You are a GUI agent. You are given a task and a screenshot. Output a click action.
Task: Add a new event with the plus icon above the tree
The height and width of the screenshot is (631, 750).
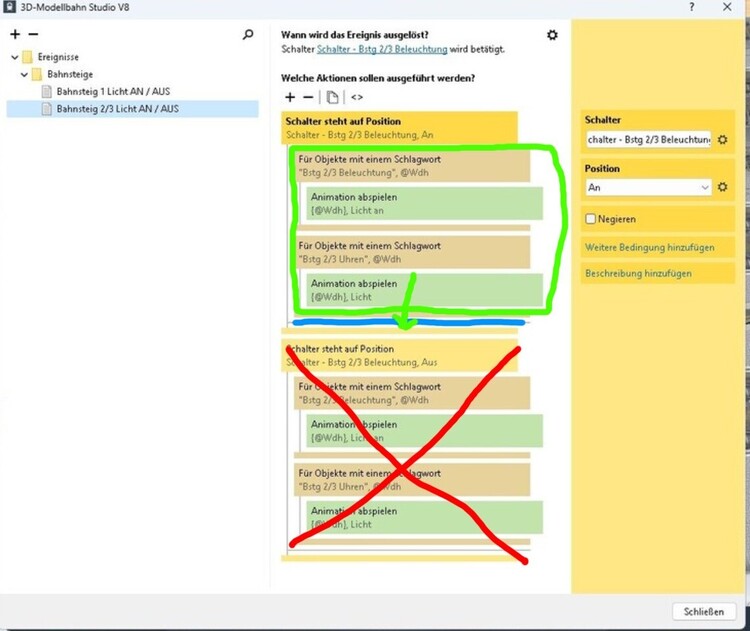tap(15, 34)
